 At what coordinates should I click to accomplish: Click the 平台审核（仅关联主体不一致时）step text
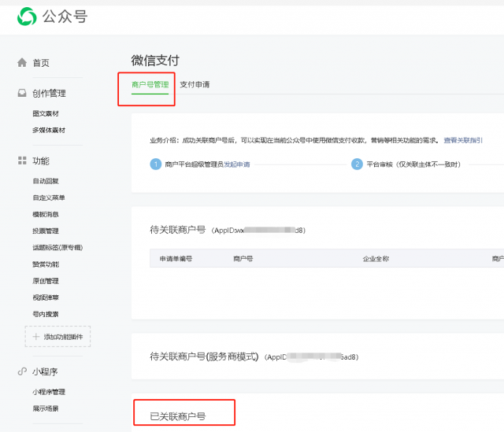(x=413, y=164)
